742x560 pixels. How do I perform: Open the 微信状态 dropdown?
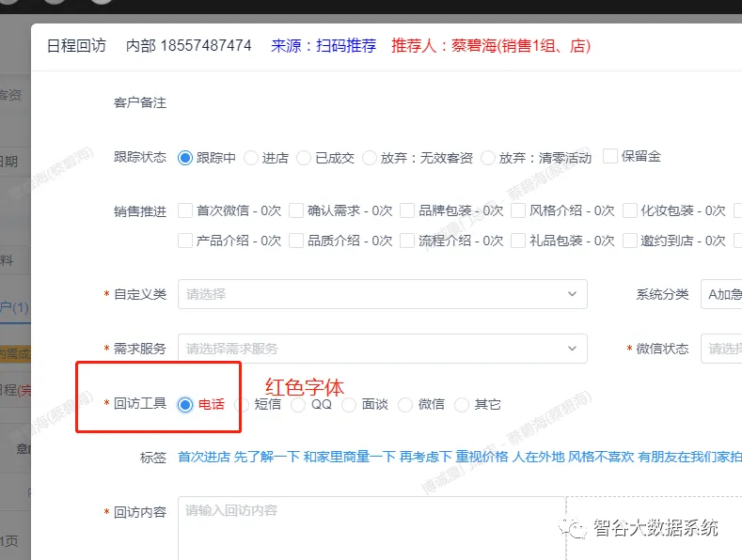click(x=721, y=349)
